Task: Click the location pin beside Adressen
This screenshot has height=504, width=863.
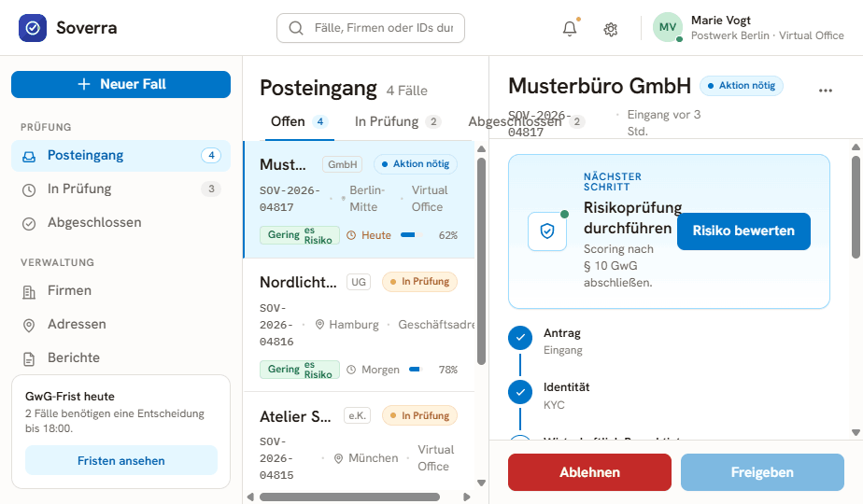Action: 29,325
